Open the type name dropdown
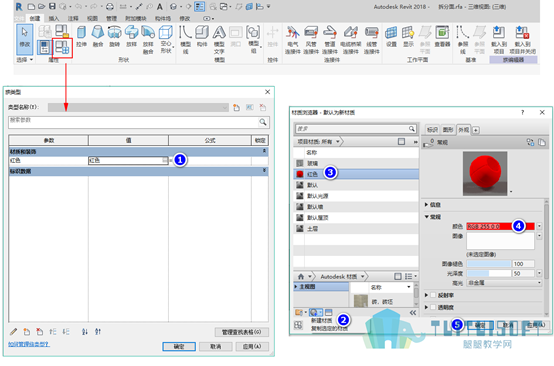Viewport: 554px width, 366px height. (138, 107)
